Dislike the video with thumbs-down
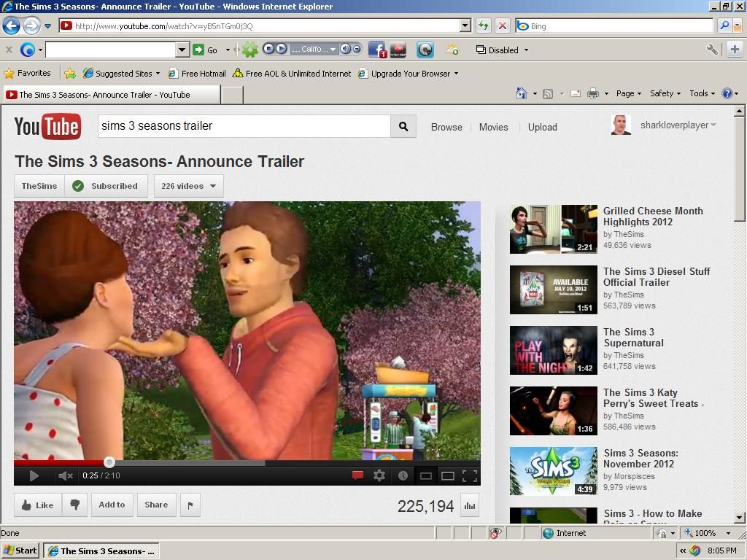 click(x=75, y=505)
